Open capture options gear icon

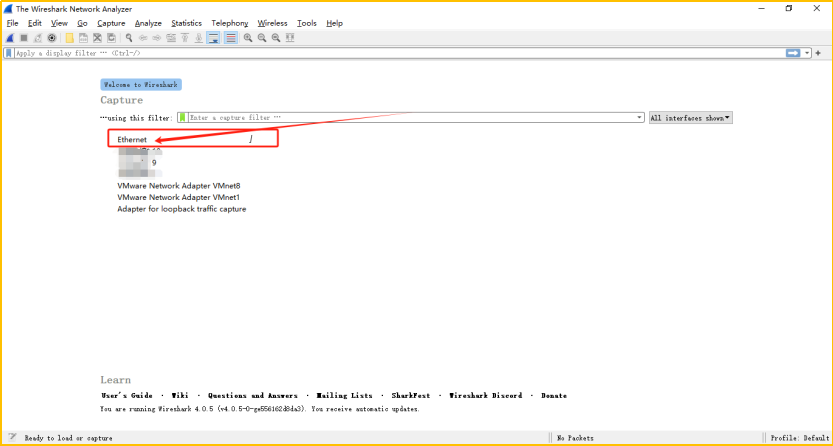(x=52, y=38)
